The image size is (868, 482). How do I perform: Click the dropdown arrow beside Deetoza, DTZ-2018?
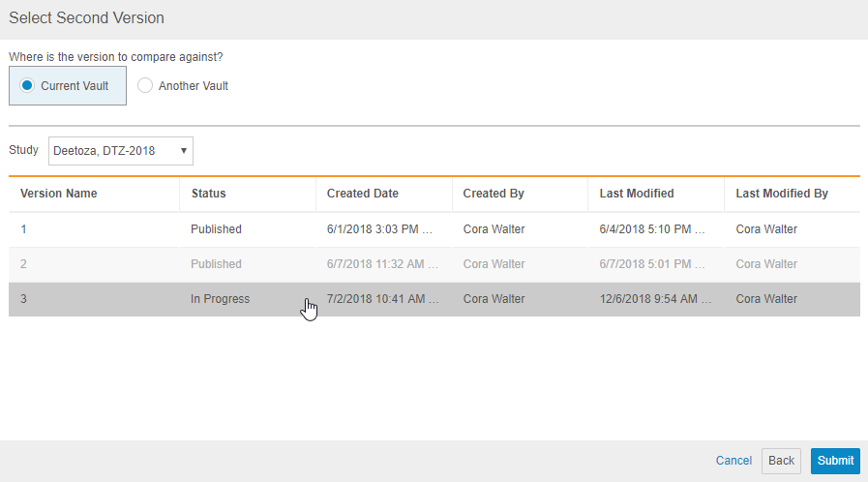183,151
